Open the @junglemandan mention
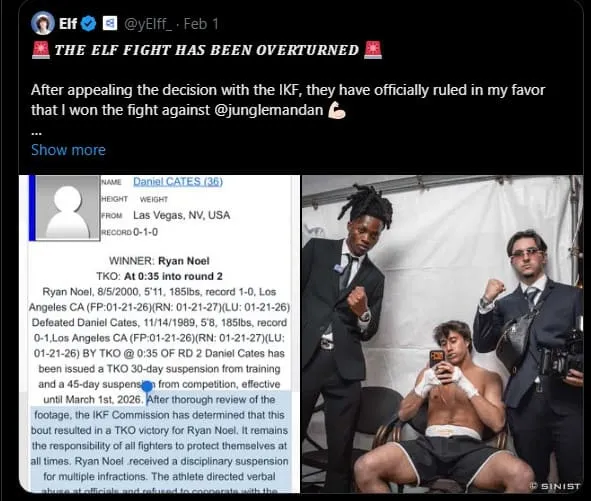Image resolution: width=591 pixels, height=501 pixels. 268,110
